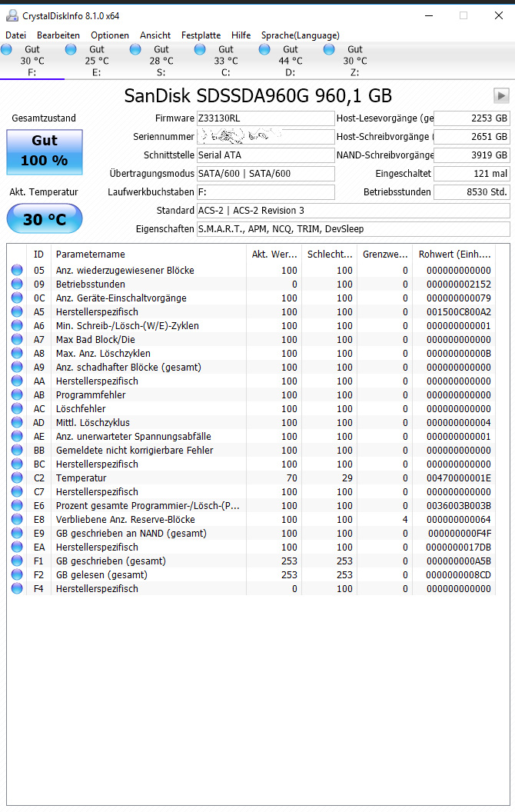Open the Bearbeiten menu
515x812 pixels.
[x=58, y=35]
